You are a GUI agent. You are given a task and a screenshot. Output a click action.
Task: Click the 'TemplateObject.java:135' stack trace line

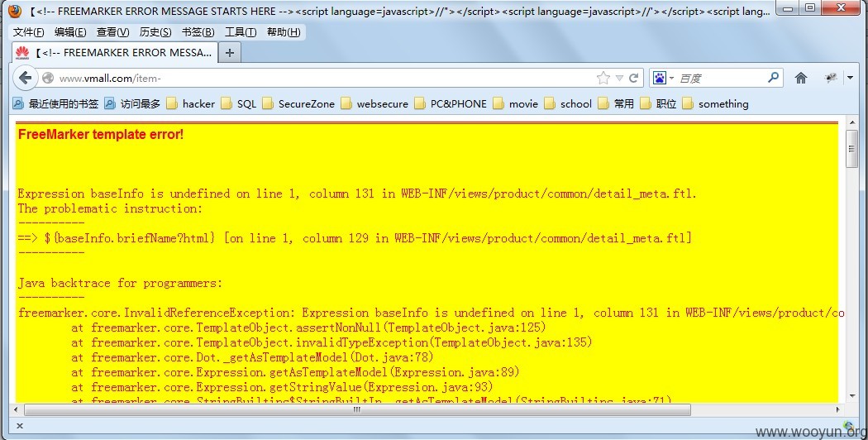[331, 342]
